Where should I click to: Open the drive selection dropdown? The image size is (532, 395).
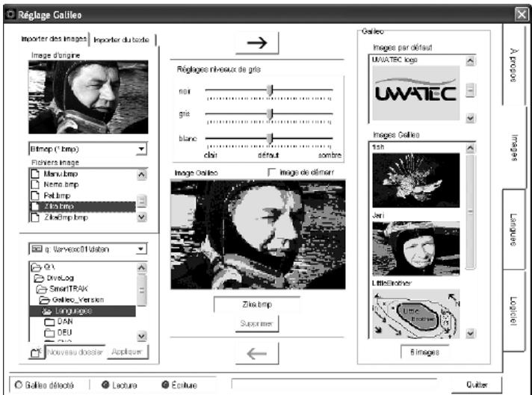[140, 249]
